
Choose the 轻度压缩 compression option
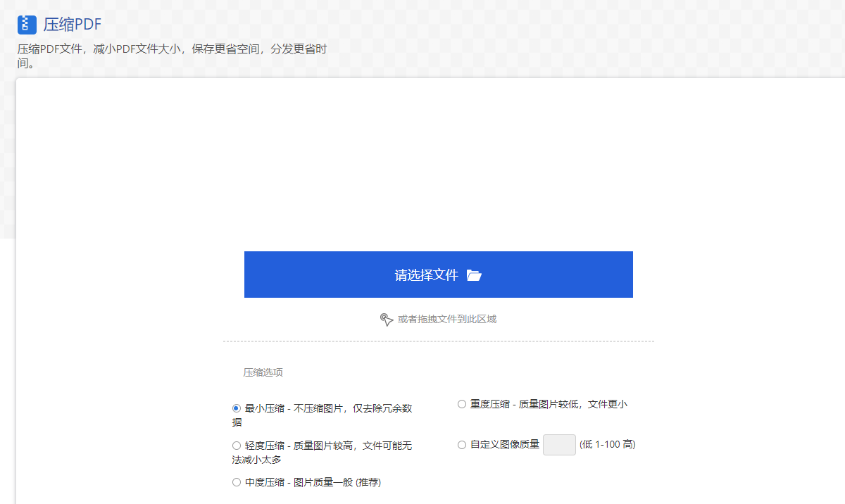(236, 445)
